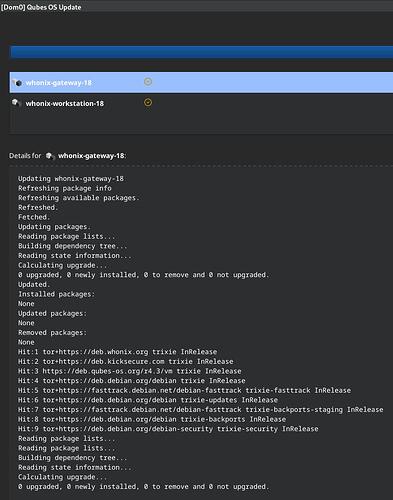Click the 'Hit:3' deb.qubes-os.org line
Image resolution: width=393 pixels, height=500 pixels.
coord(130,371)
